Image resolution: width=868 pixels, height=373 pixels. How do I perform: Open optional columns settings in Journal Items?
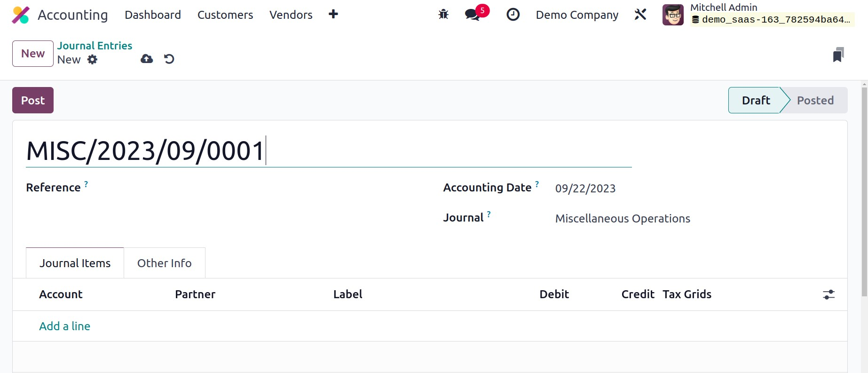click(x=829, y=294)
